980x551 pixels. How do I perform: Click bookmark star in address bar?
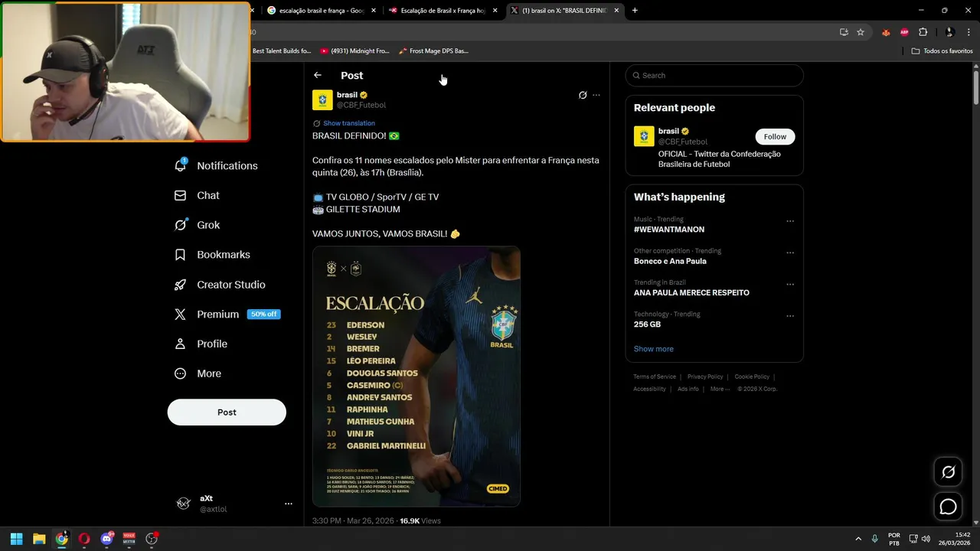click(x=861, y=32)
